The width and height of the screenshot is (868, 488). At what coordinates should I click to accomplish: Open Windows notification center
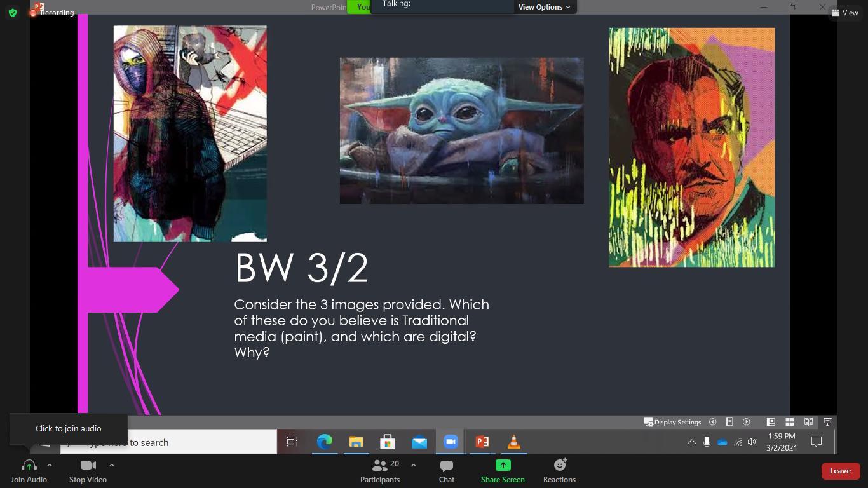click(x=817, y=442)
